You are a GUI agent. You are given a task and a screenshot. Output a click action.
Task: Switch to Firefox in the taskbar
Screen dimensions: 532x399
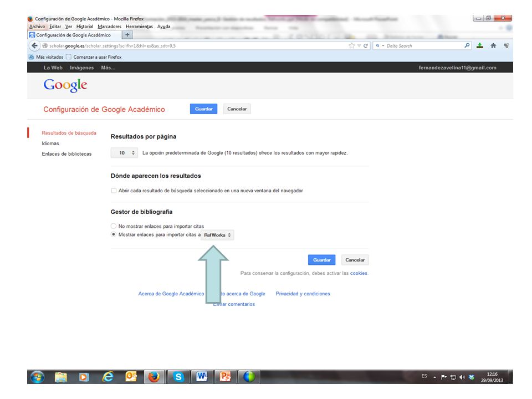pos(155,377)
